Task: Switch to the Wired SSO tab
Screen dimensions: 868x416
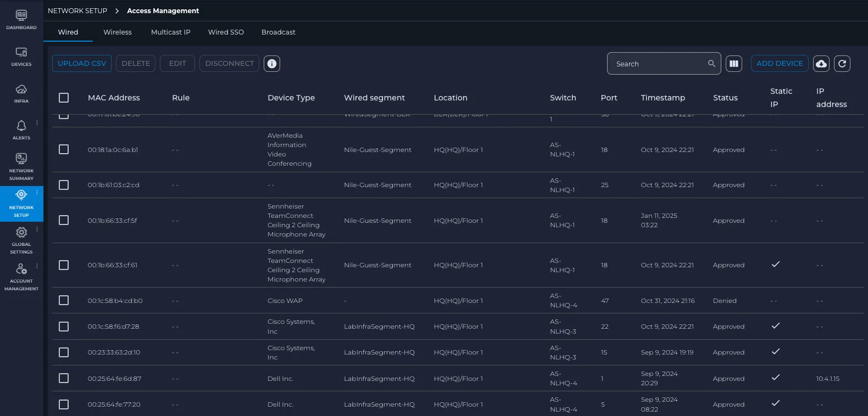Action: click(x=226, y=32)
